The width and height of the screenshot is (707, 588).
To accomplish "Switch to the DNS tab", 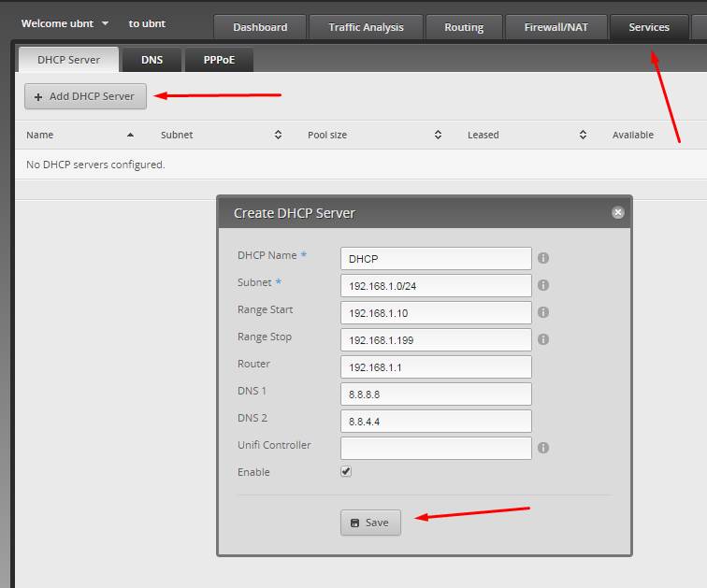I will point(151,60).
